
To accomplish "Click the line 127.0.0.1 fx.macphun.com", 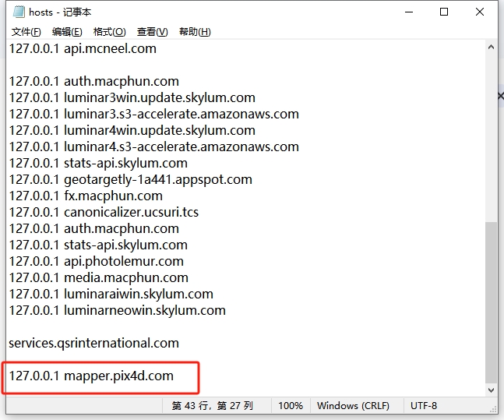I will (x=86, y=196).
